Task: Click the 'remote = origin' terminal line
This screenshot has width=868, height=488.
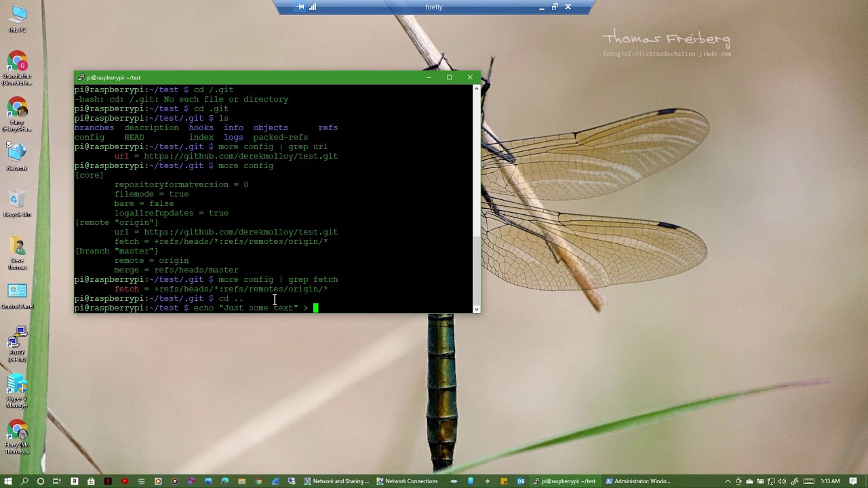Action: tap(151, 260)
